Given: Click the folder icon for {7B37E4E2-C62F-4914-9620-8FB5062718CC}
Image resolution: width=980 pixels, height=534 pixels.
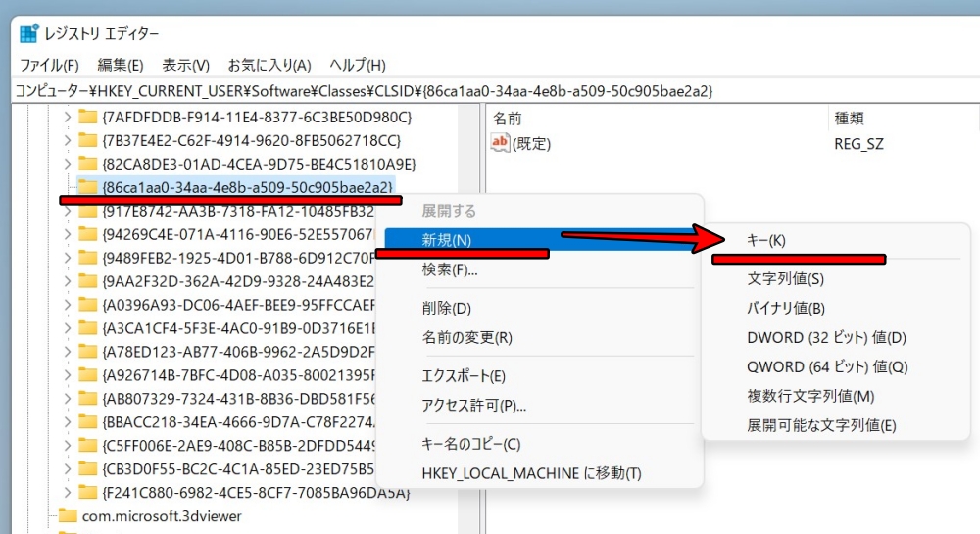Looking at the screenshot, I should 88,140.
